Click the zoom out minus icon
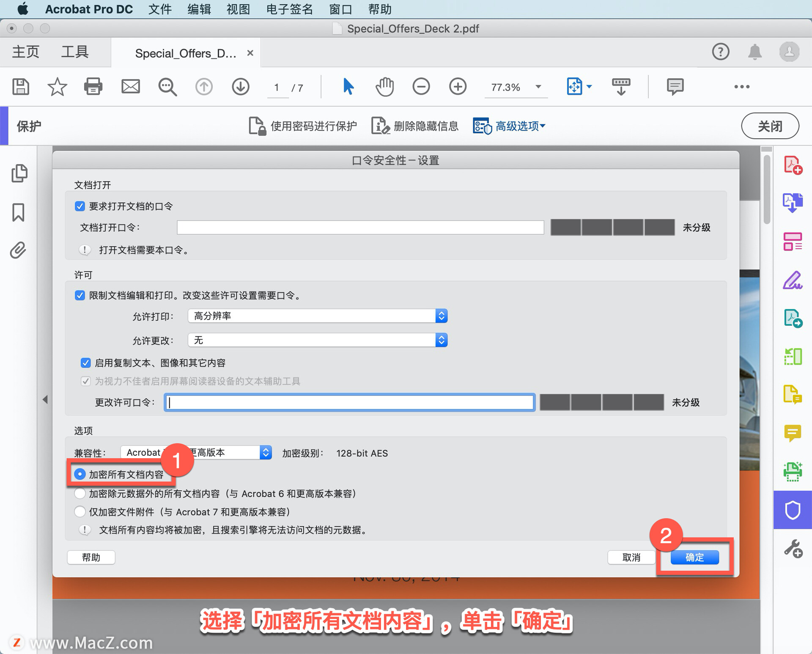This screenshot has width=812, height=654. 421,87
